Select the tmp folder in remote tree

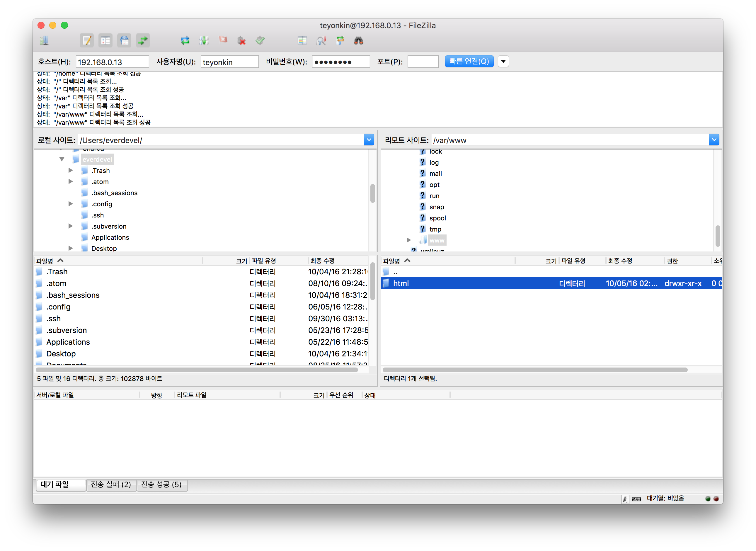point(435,229)
